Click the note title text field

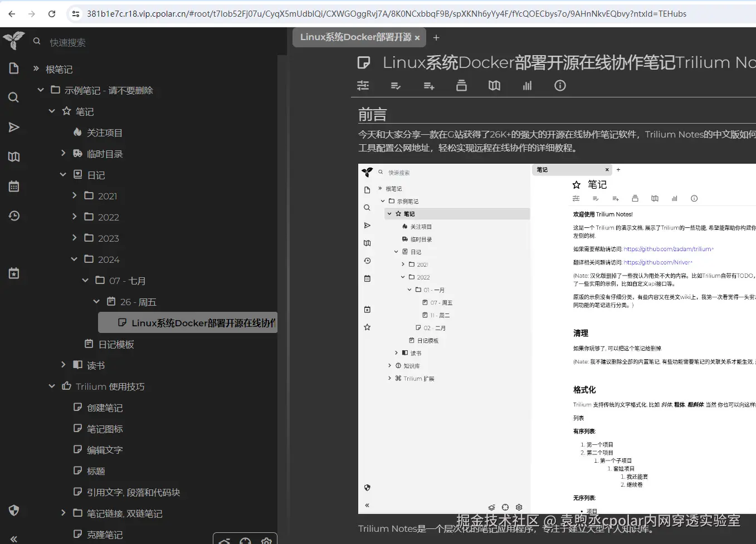tap(569, 62)
